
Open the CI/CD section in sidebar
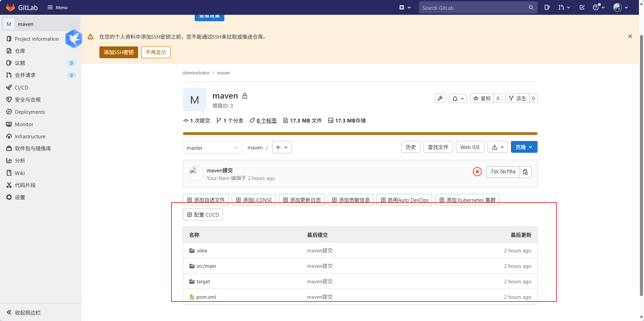point(21,87)
